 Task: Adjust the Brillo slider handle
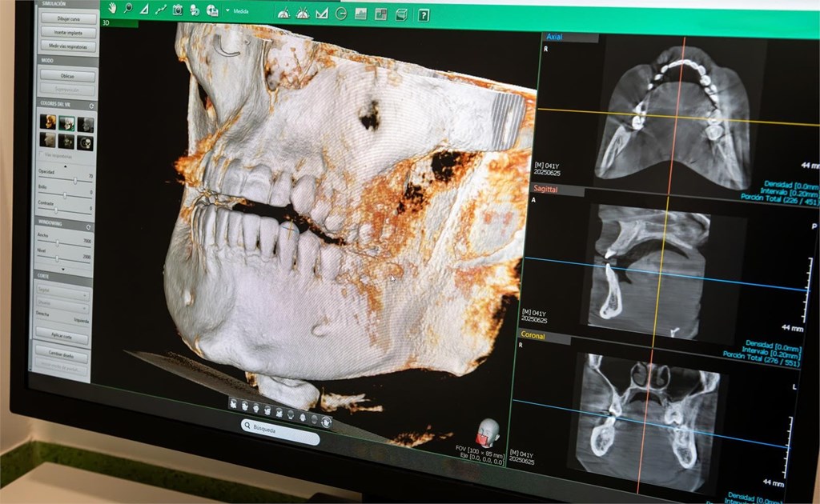65,195
